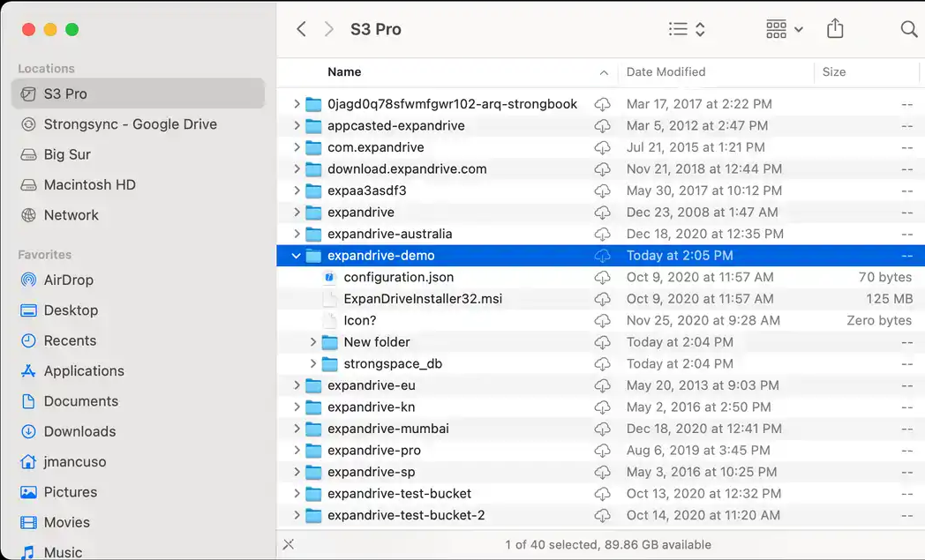Toggle sort direction arrow in Name column
925x560 pixels.
(x=604, y=72)
